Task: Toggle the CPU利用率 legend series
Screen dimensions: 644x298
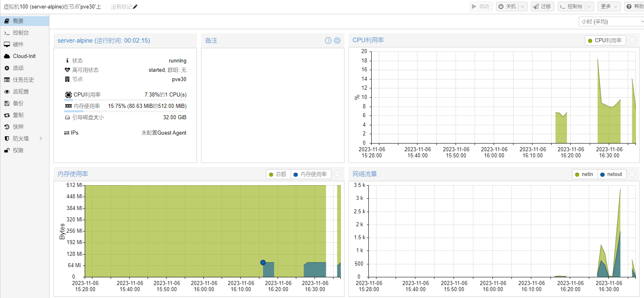Action: coord(605,41)
